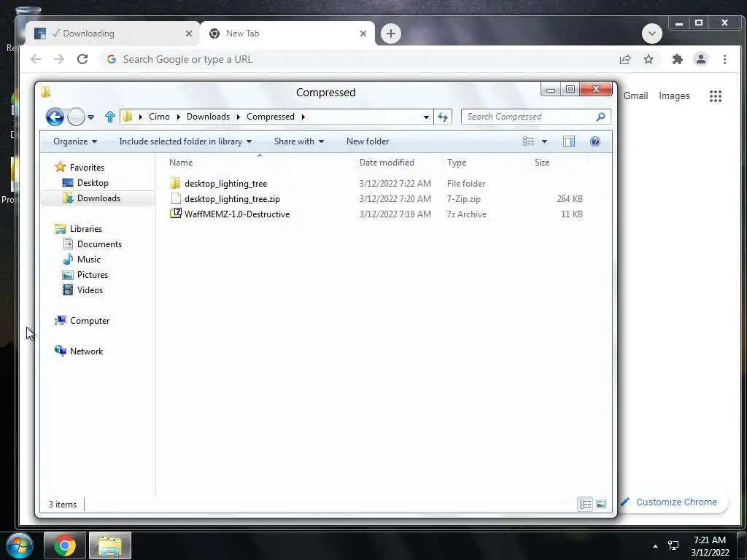This screenshot has width=747, height=560.
Task: Open the view options dropdown arrow
Action: (x=544, y=141)
